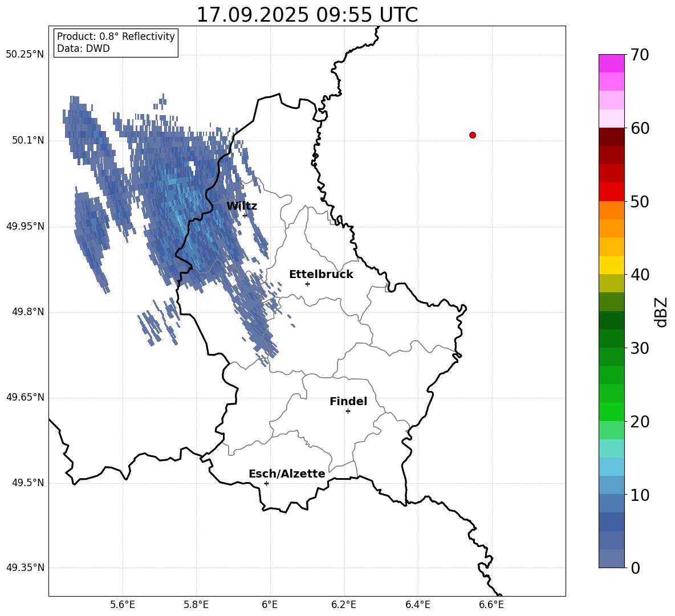This screenshot has width=675, height=616.
Task: Click the 50.25°N latitude label
Action: pyautogui.click(x=25, y=55)
